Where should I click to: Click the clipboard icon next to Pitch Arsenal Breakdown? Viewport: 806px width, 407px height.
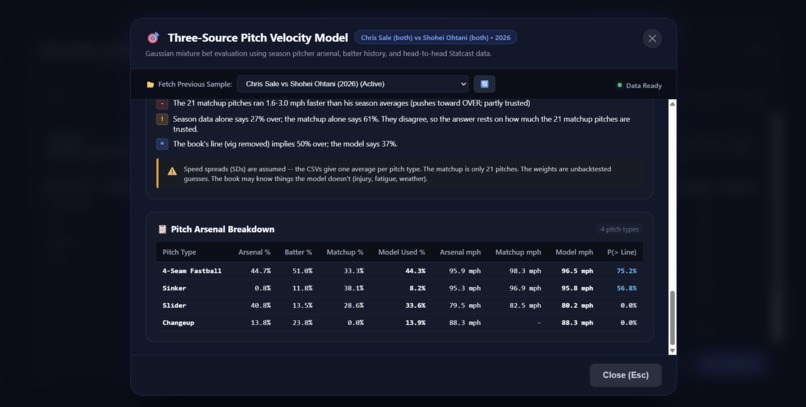click(x=162, y=229)
